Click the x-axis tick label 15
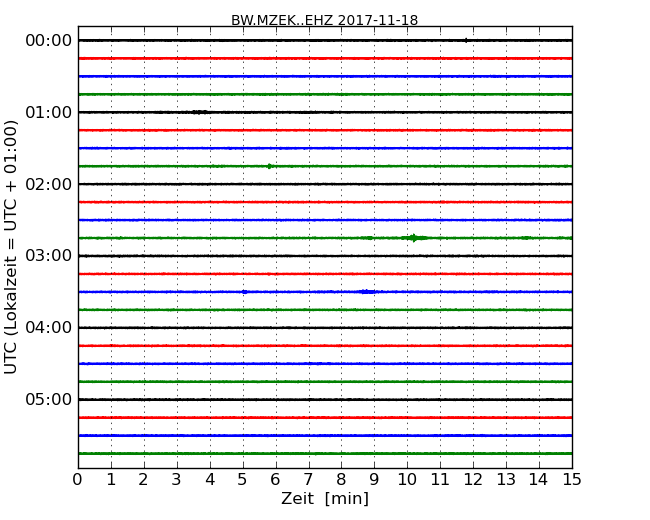This screenshot has width=650, height=520. click(572, 479)
